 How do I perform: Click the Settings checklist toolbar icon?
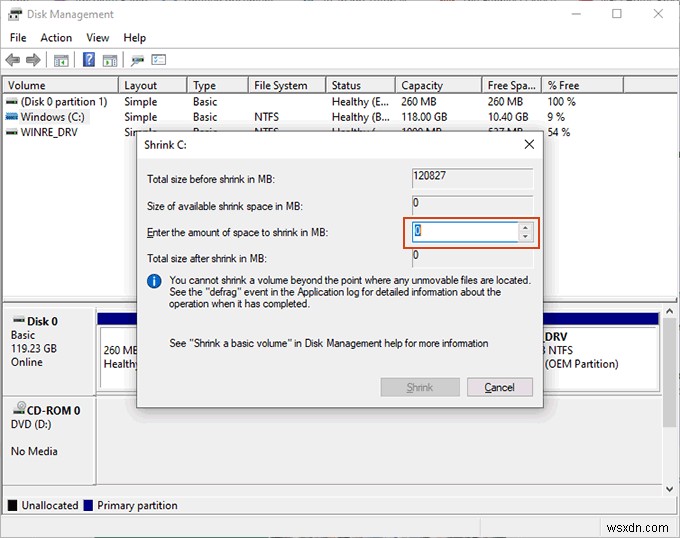pos(159,59)
